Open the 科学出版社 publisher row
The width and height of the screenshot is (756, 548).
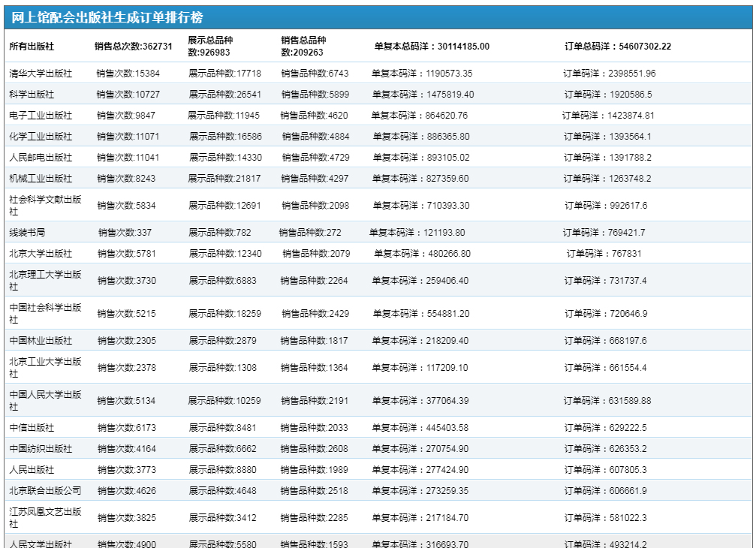tap(32, 95)
